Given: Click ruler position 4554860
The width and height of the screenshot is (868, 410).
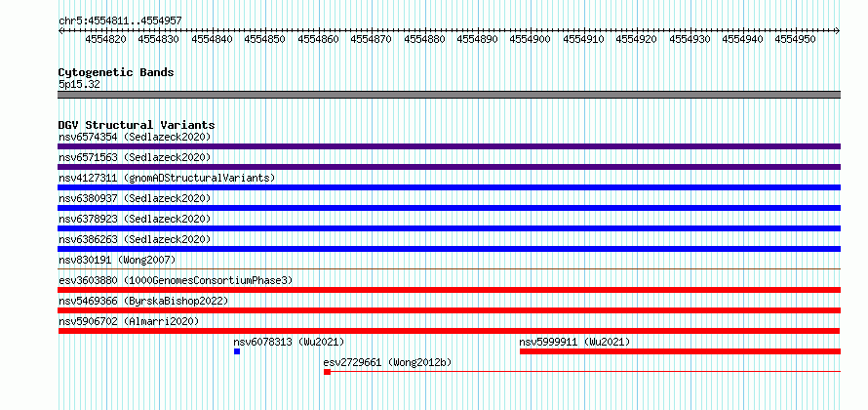Looking at the screenshot, I should coord(318,39).
